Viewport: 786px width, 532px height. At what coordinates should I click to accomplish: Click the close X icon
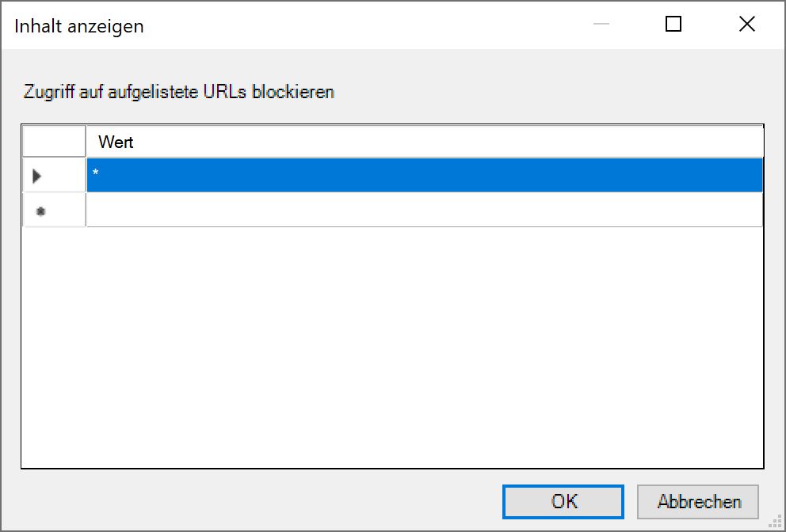(x=746, y=25)
